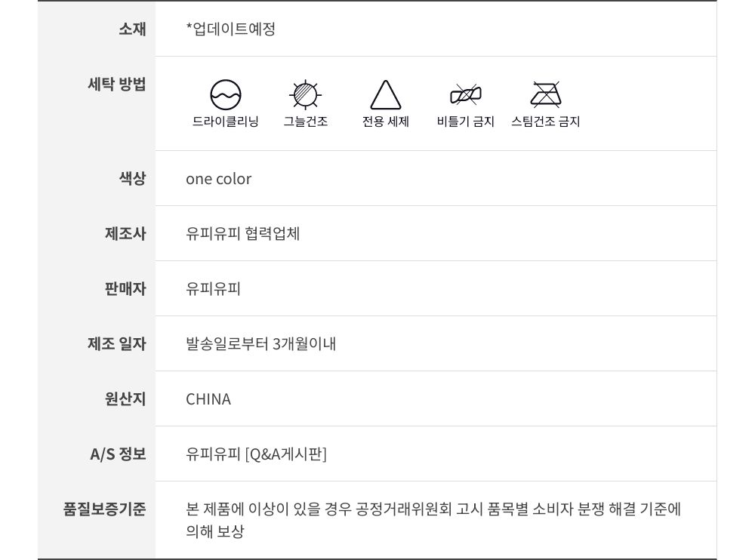This screenshot has height=560, width=755.
Task: Click the 유피유피 협력업체 manufacturer text
Action: coord(242,233)
